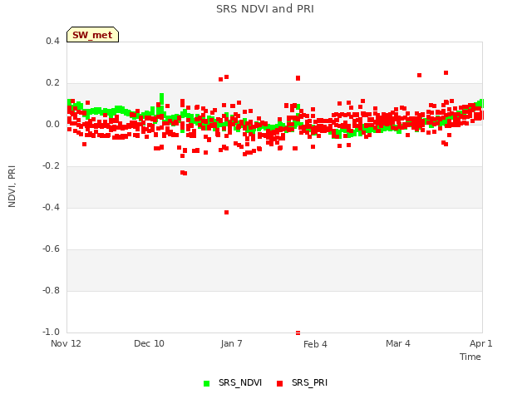This screenshot has height=399, width=532.
Task: Click the Dec 10 x-axis tick label
Action: point(149,343)
